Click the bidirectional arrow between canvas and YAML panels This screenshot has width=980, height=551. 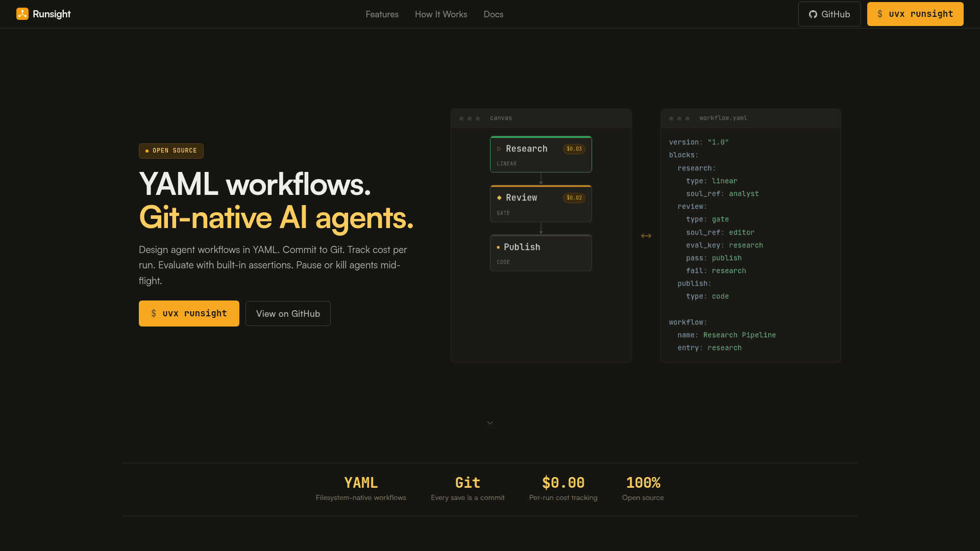646,236
